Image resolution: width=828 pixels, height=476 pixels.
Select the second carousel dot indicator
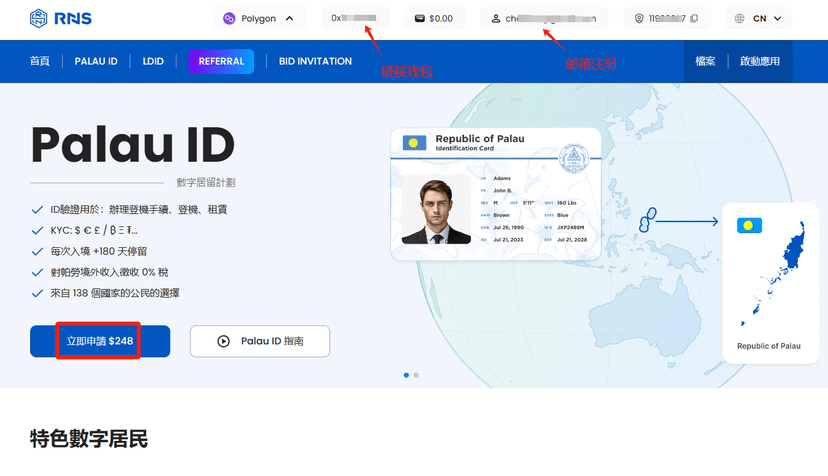coord(416,375)
